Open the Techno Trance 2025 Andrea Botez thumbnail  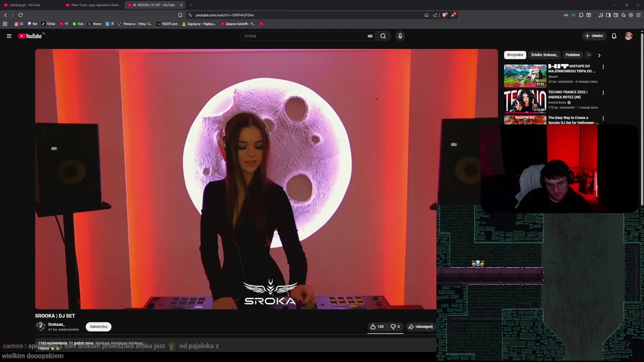coord(525,101)
